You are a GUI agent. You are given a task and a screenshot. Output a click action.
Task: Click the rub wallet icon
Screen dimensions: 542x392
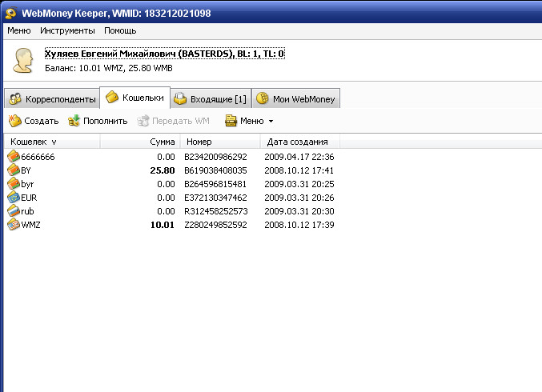pyautogui.click(x=14, y=211)
